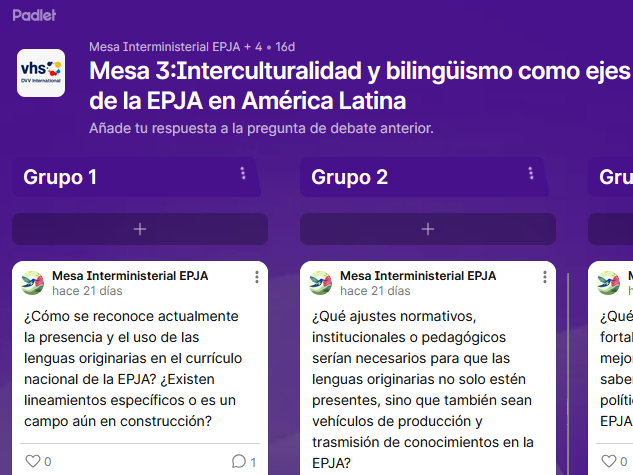
Task: Click the board owner line 'Mesa Interministerial EPJA + 4'
Action: [x=175, y=47]
